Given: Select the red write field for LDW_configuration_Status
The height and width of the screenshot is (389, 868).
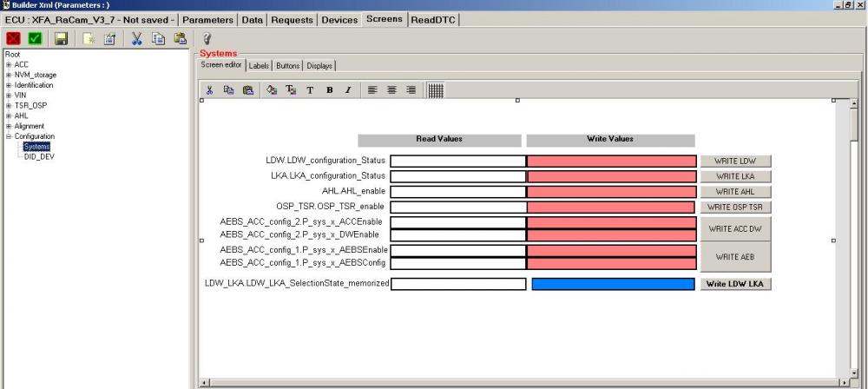Looking at the screenshot, I should click(x=611, y=162).
